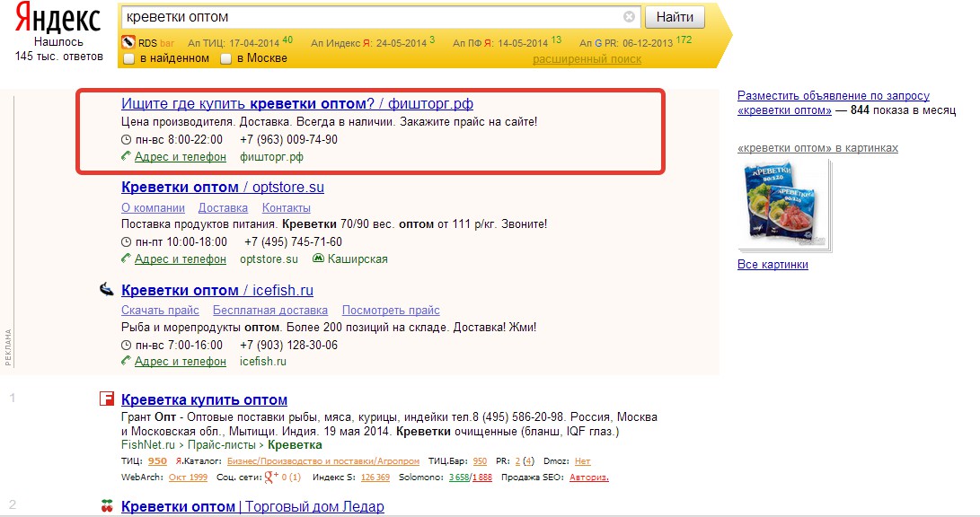The height and width of the screenshot is (517, 980).
Task: Open Адрес и телефон for optstore.su
Action: pos(180,259)
